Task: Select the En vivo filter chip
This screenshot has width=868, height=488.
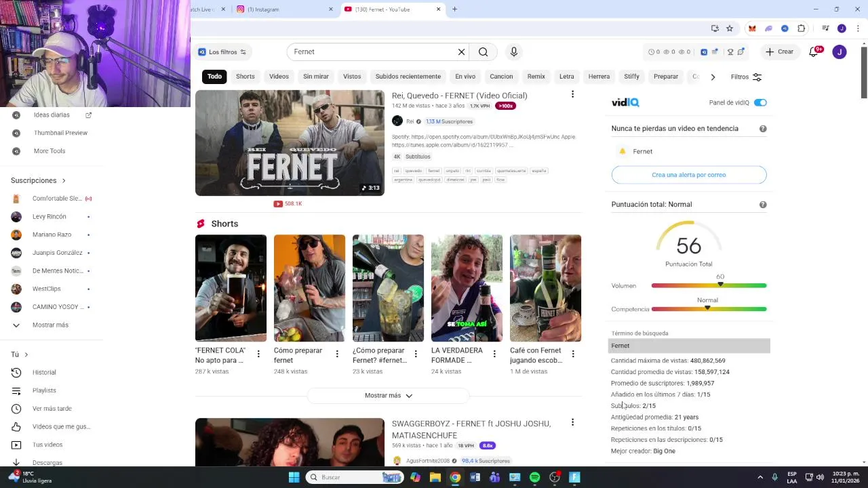Action: pyautogui.click(x=465, y=77)
